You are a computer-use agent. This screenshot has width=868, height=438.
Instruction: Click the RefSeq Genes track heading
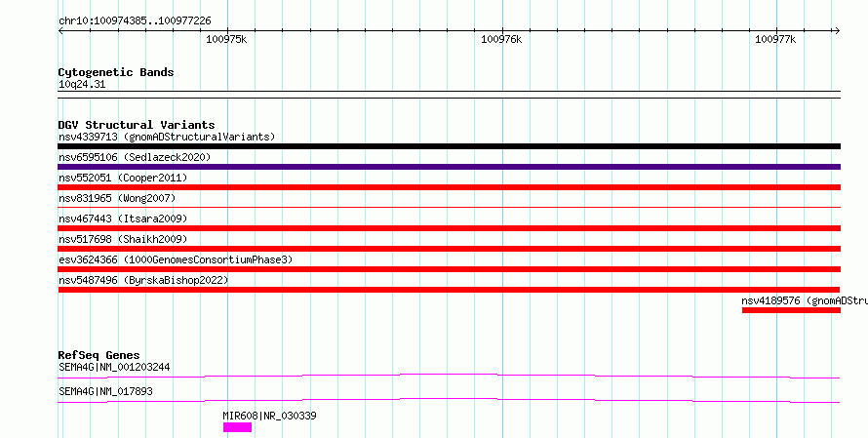coord(99,355)
